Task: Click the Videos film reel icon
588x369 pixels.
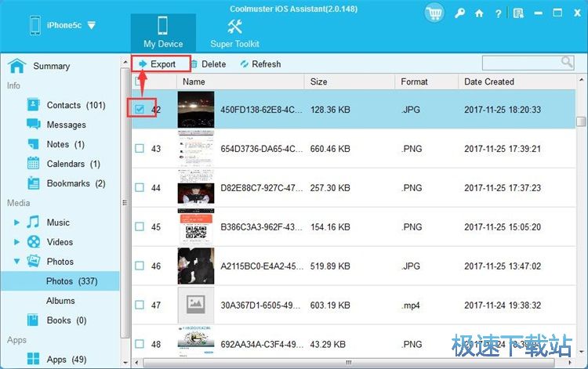Action: click(34, 241)
